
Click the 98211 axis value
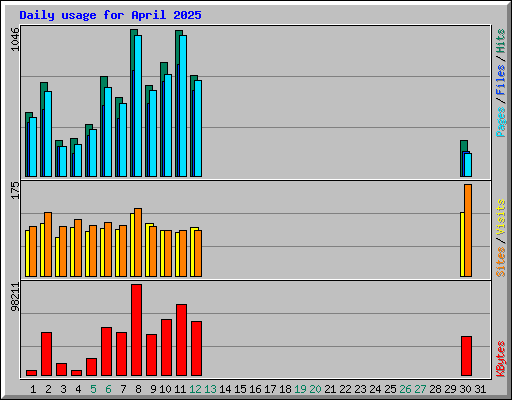click(15, 297)
